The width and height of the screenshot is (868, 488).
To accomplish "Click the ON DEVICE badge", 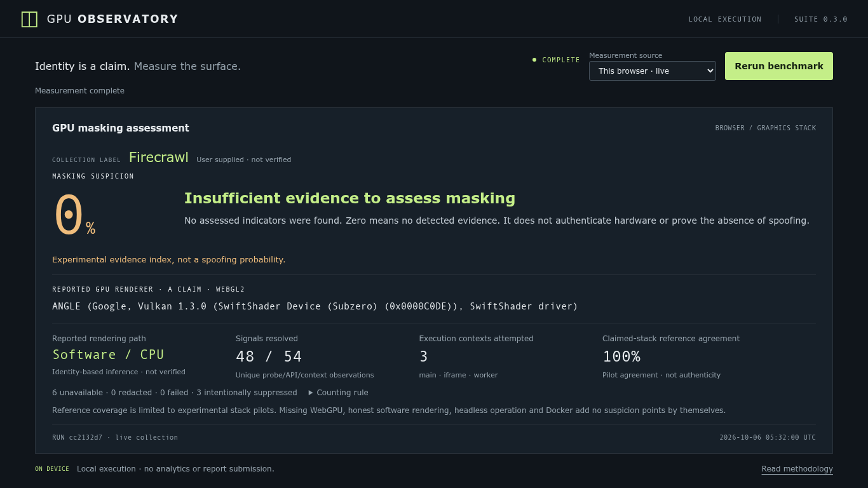I will (x=52, y=469).
